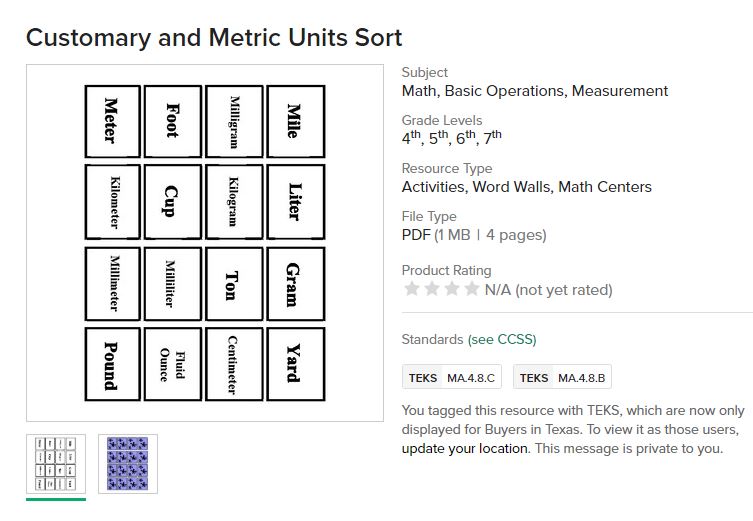
Task: Click the fourth rating star
Action: coord(472,289)
